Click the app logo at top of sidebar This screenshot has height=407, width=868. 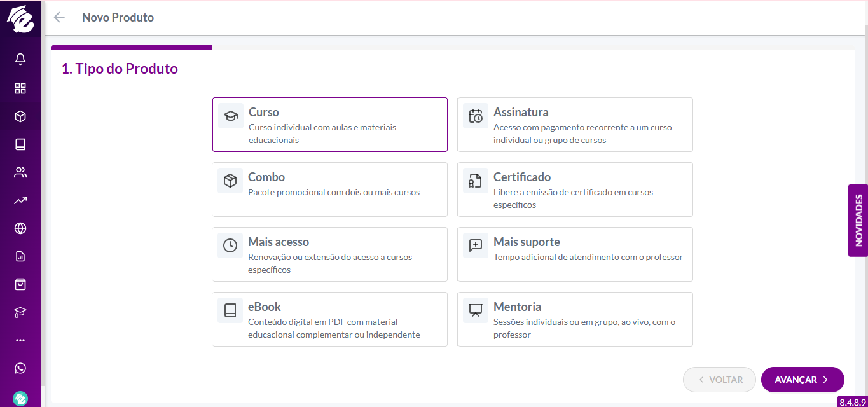point(20,18)
